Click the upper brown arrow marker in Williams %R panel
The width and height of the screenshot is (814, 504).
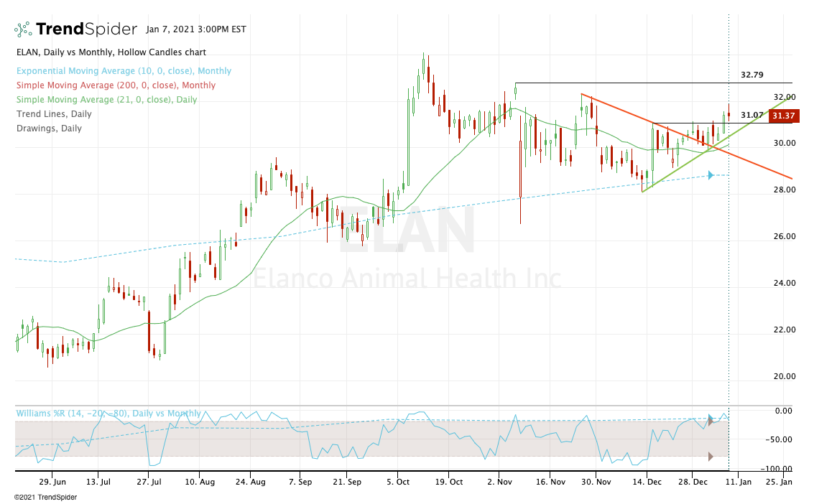[x=710, y=421]
